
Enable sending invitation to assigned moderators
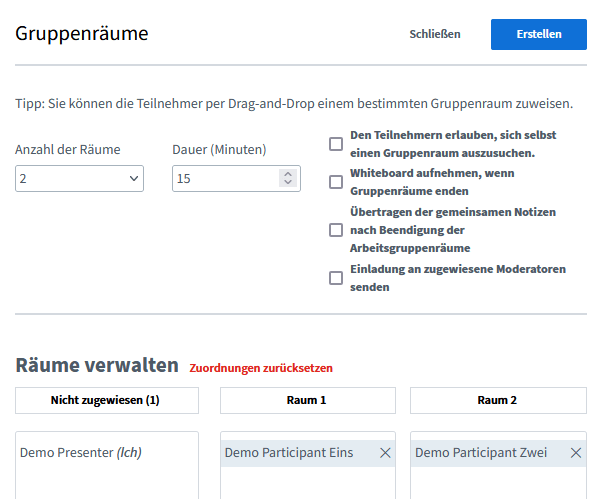(x=336, y=278)
